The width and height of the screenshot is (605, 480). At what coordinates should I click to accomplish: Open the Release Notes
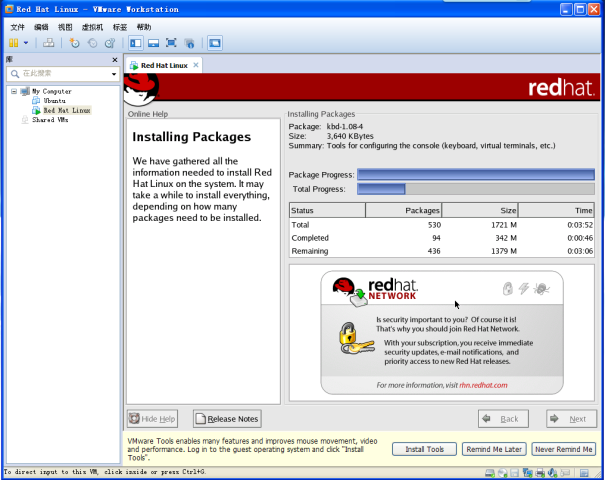[227, 419]
